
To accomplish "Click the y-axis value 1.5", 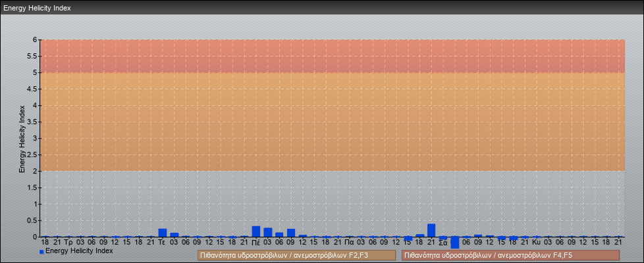I will point(32,187).
